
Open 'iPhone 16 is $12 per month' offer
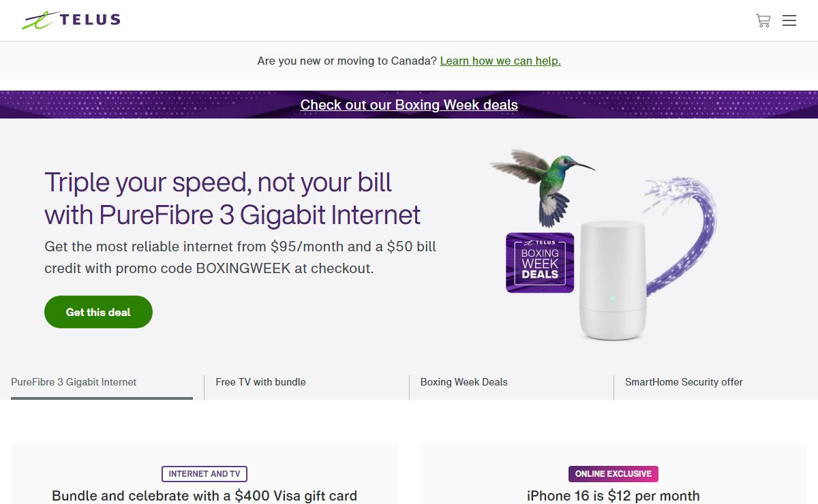[613, 496]
